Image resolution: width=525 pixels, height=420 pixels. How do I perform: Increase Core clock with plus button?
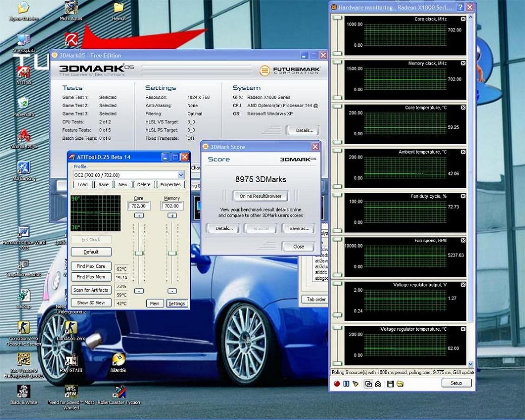tap(139, 216)
